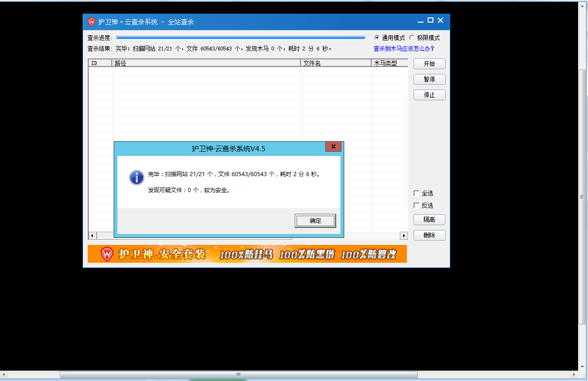Screen dimensions: 588x381
Task: Click the down arrow of the outer vertical scrollbar
Action: tap(583, 367)
